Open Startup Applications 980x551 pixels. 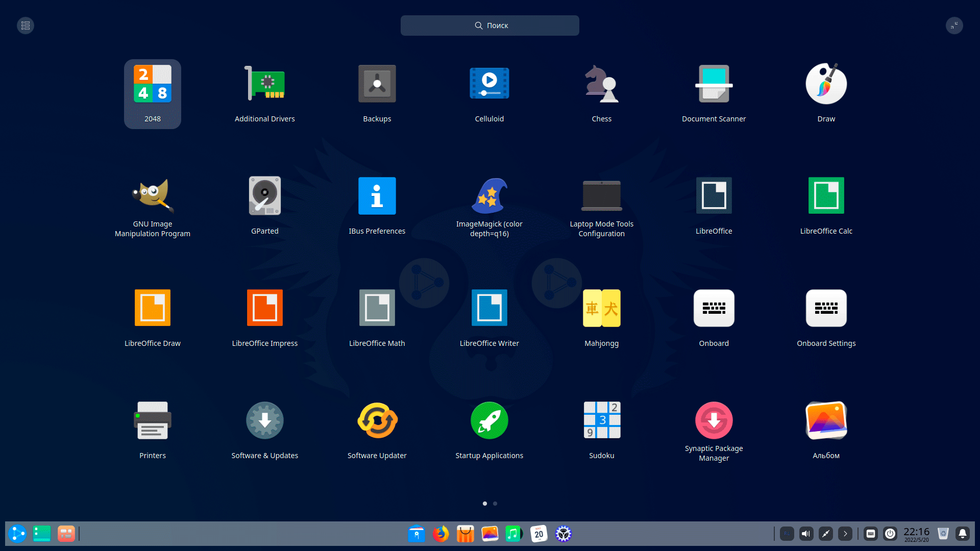(x=489, y=420)
